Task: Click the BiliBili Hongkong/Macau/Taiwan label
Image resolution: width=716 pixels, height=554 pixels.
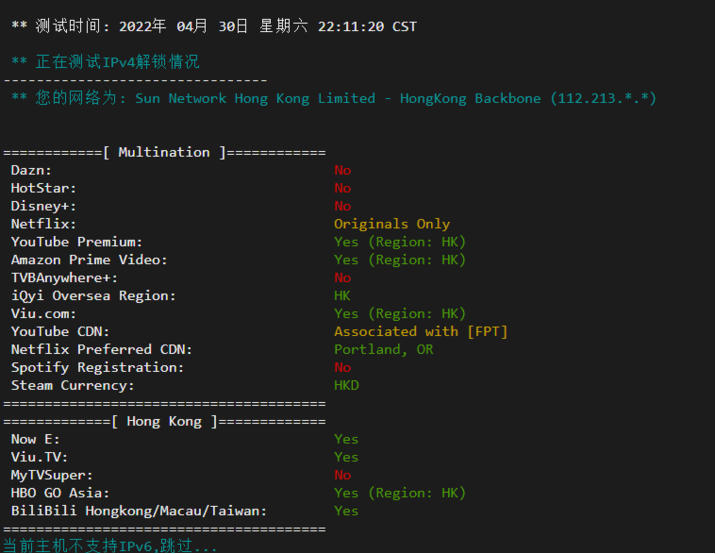Action: coord(139,511)
